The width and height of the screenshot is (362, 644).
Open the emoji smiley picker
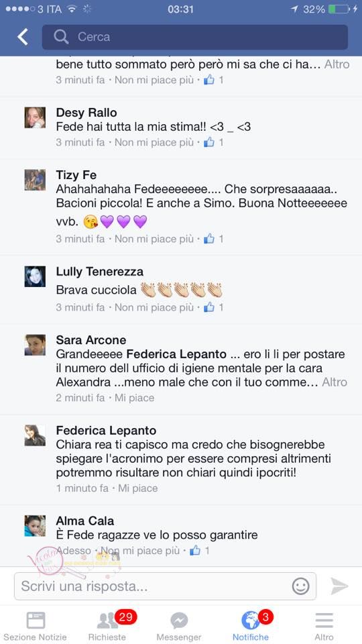(x=300, y=586)
